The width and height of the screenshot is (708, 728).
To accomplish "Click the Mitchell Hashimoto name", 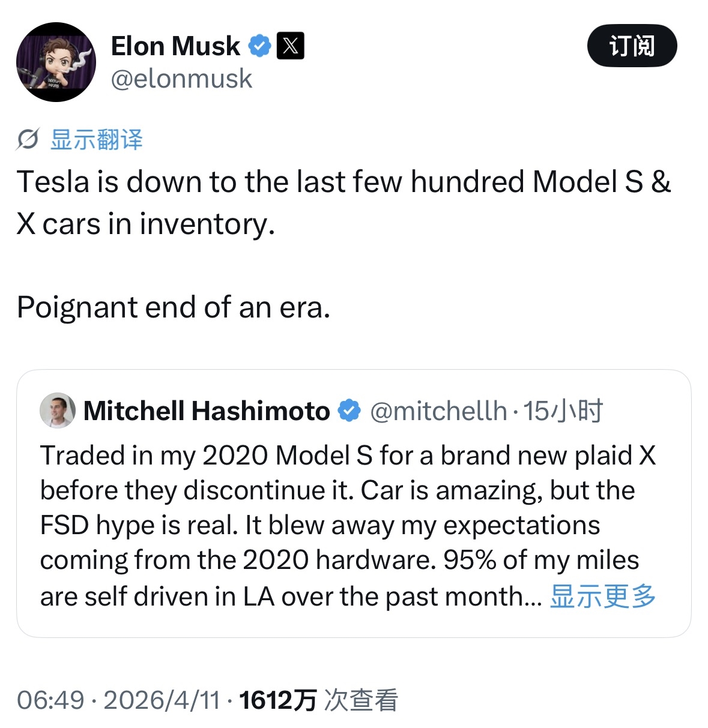I will [207, 411].
